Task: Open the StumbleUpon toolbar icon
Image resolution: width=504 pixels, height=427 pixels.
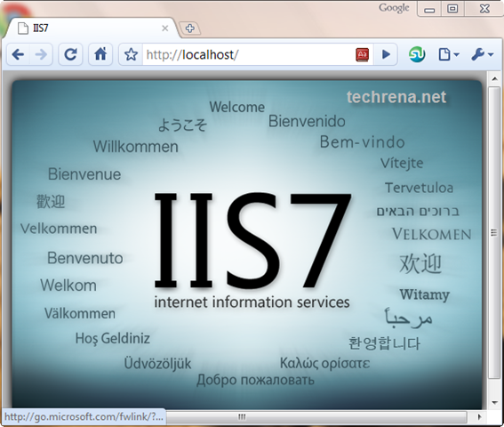Action: click(417, 54)
